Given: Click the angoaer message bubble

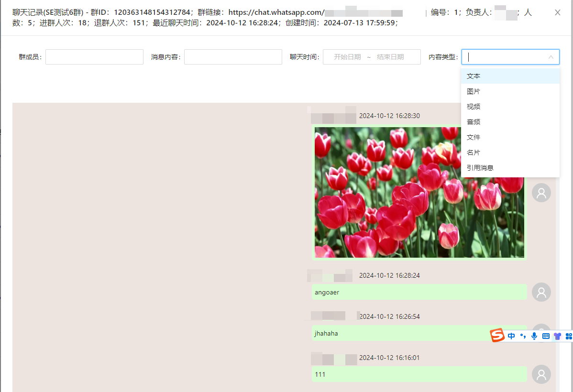Looking at the screenshot, I should 419,292.
